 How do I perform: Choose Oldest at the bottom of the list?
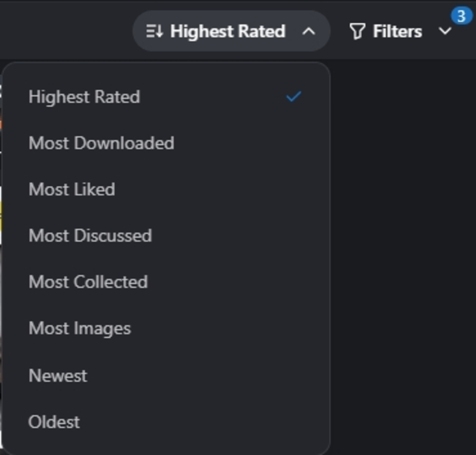[166, 422]
